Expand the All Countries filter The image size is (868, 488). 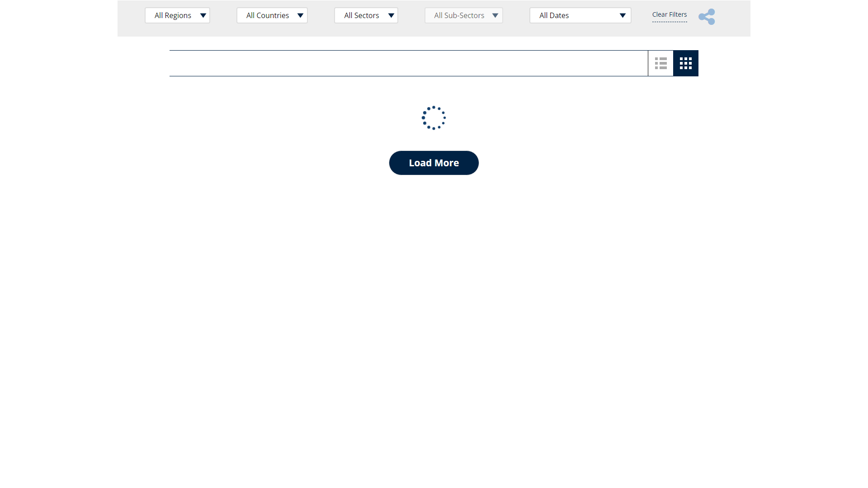268,15
